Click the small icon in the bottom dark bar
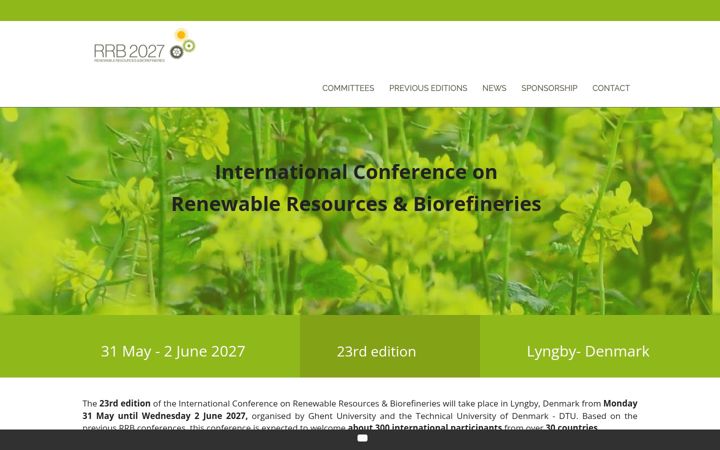 point(362,439)
